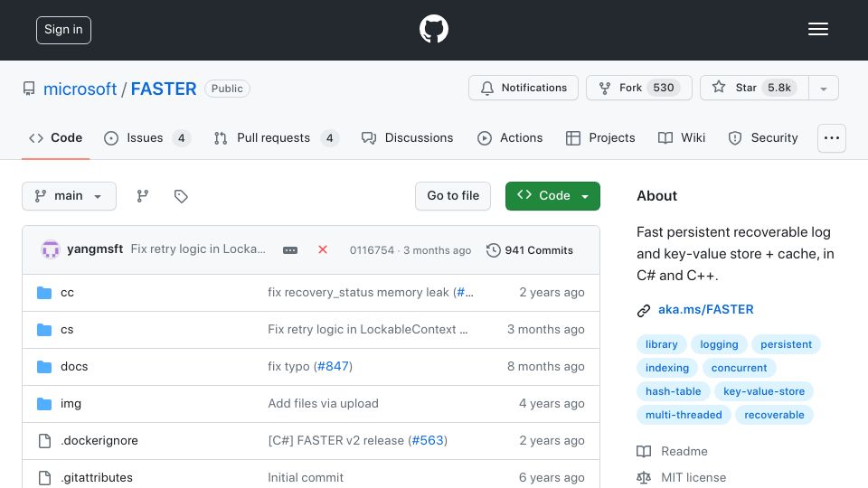Open the Security tab
Viewport: 868px width, 488px height.
click(x=763, y=137)
